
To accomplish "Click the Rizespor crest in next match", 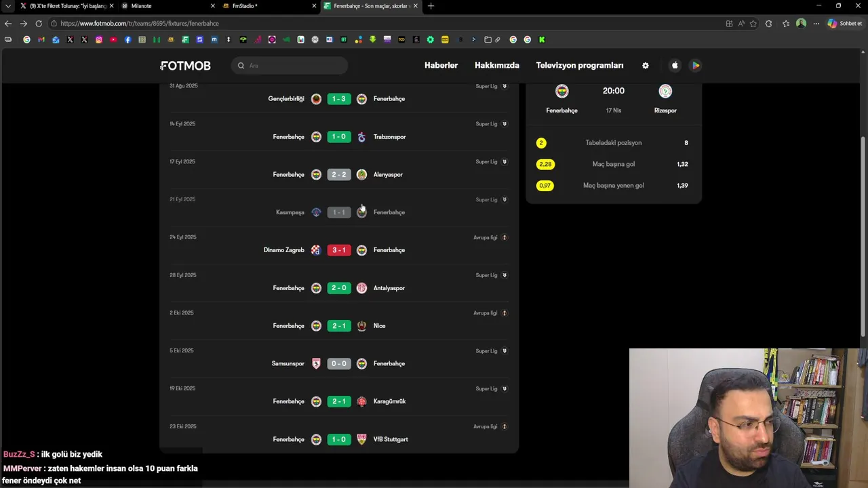I will tap(665, 91).
